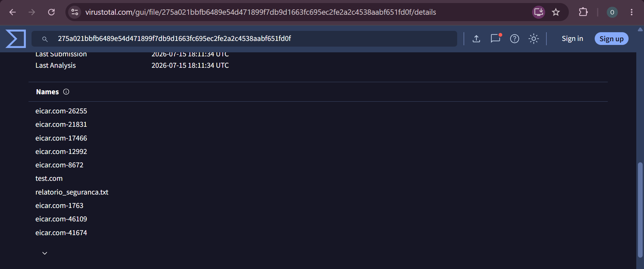644x269 pixels.
Task: Select the name eicar.com-21831
Action: [x=61, y=124]
